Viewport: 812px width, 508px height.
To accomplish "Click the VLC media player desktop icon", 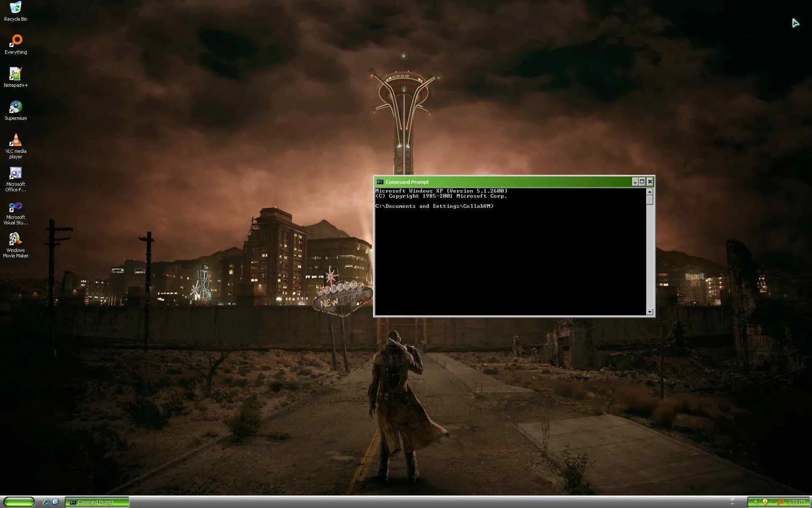I will click(16, 140).
